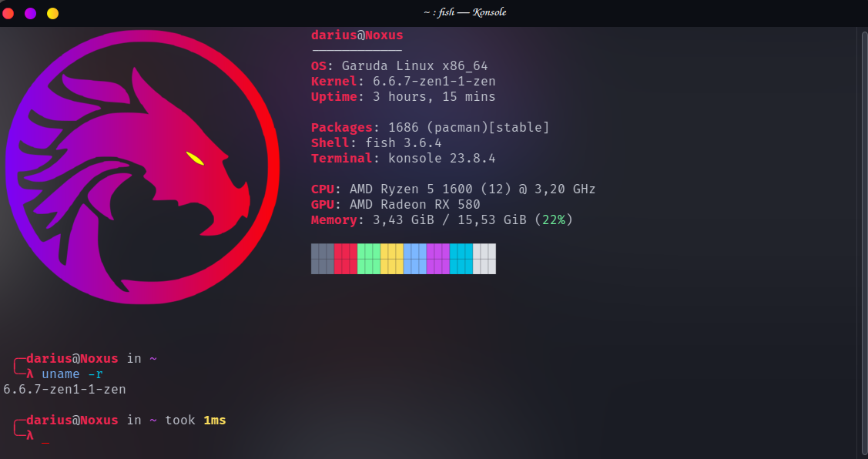This screenshot has width=868, height=459.
Task: Click the red color block
Action: pos(346,259)
